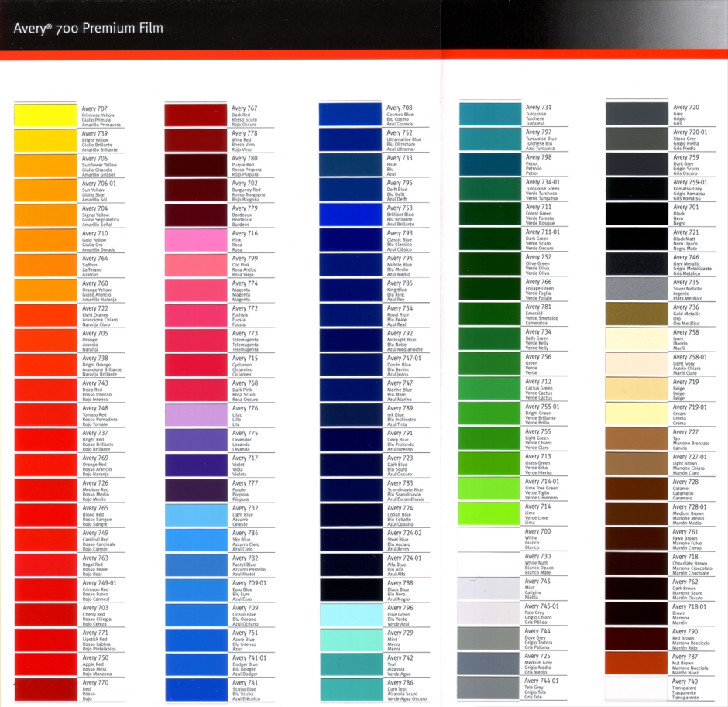Click the Avery 700 Premium Film title
Screen dimensions: 728x707
[x=88, y=29]
